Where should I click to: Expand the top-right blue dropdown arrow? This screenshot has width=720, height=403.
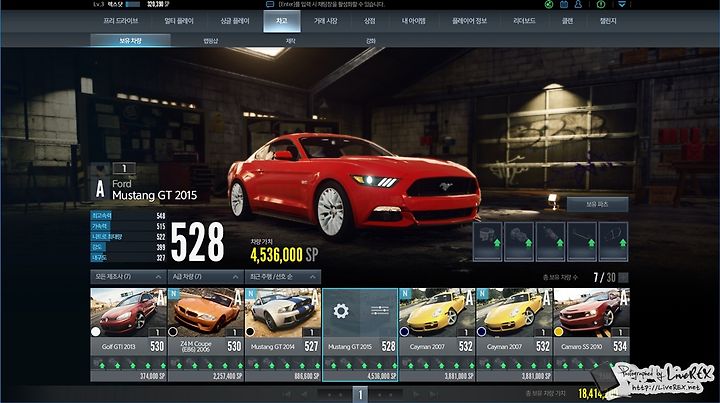click(x=621, y=4)
